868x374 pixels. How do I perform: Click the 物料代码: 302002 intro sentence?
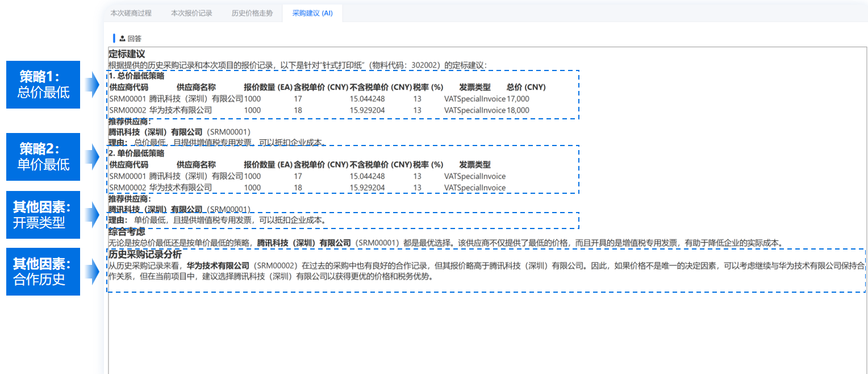pyautogui.click(x=298, y=65)
